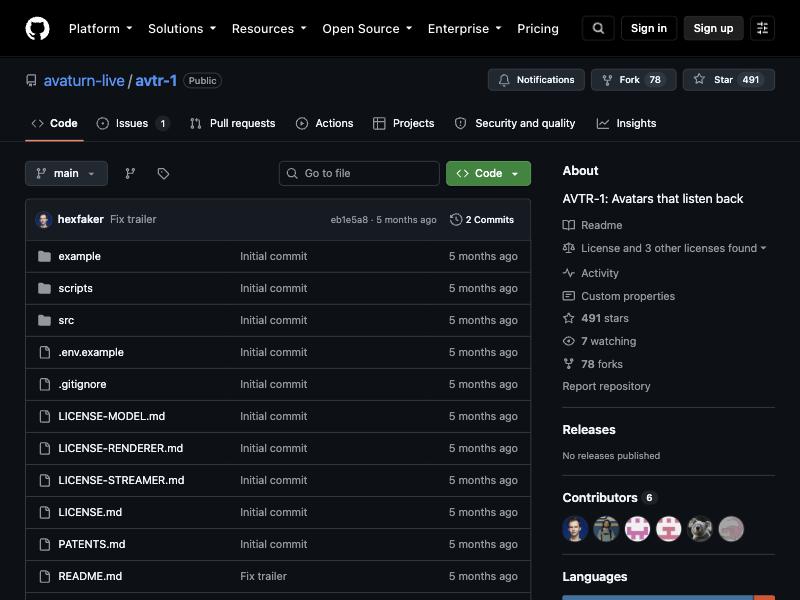Open the PATENTS.md file

coord(92,544)
